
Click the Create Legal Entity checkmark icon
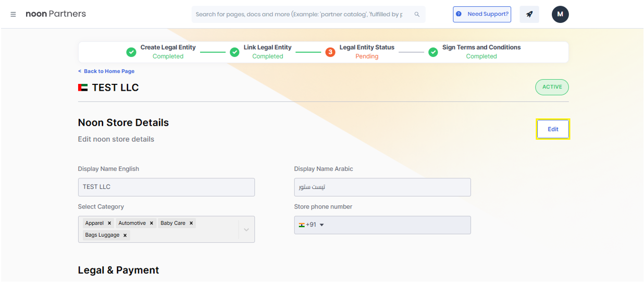point(131,52)
